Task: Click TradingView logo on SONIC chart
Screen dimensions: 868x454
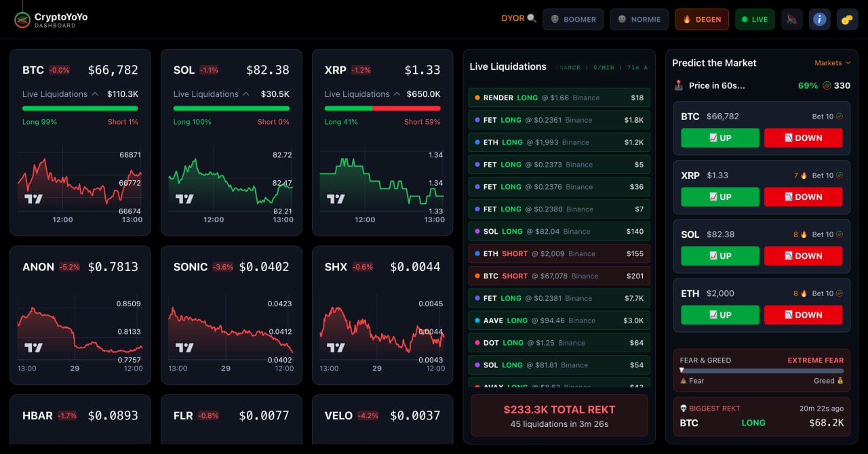Action: click(184, 347)
